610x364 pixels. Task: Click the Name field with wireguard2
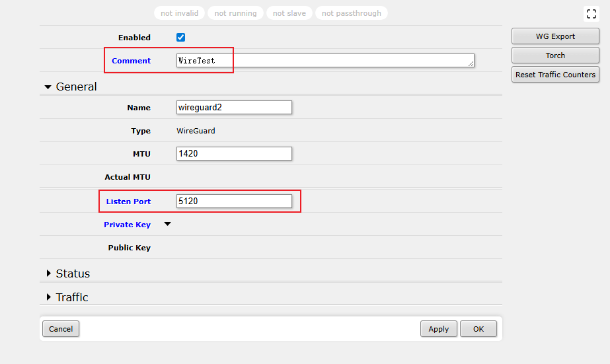[234, 108]
